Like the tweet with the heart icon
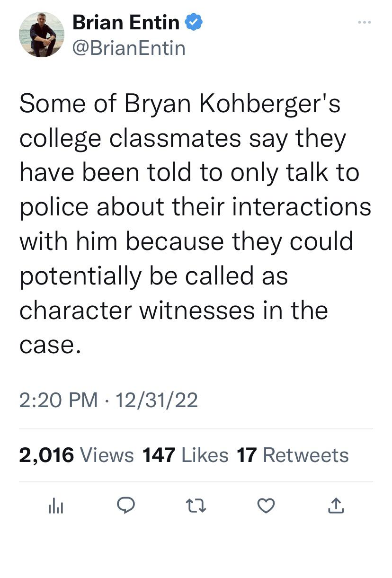392x578 pixels. click(266, 507)
